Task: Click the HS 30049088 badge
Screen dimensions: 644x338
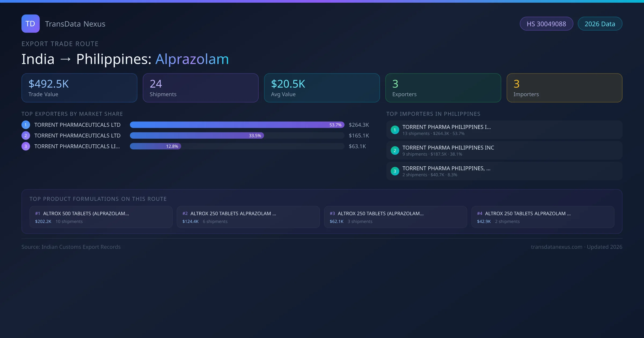Action: pyautogui.click(x=546, y=24)
